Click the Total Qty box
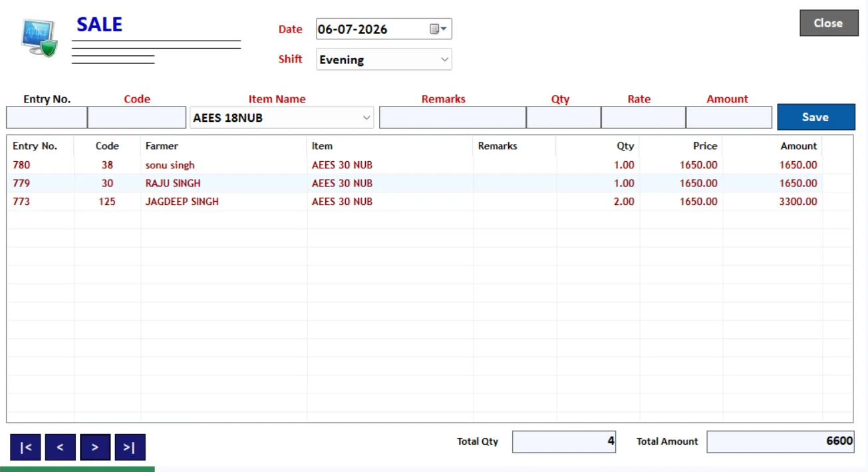The width and height of the screenshot is (868, 472). (x=564, y=441)
